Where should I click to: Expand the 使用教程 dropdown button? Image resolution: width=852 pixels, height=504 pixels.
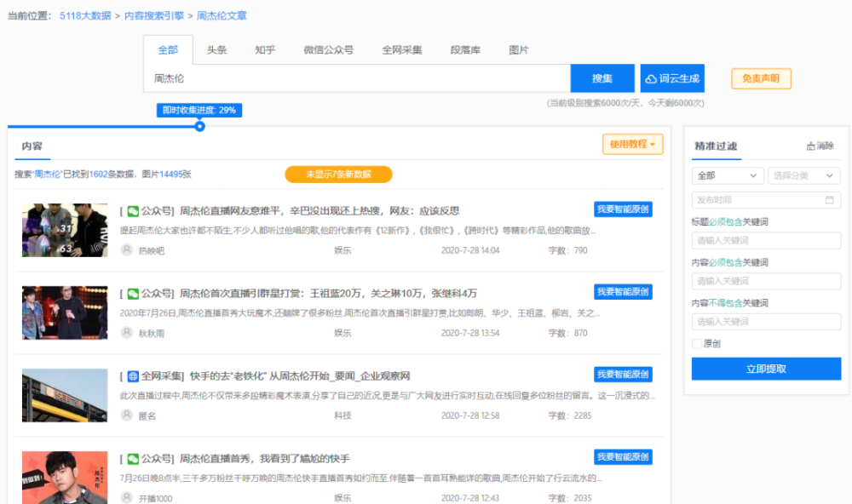point(632,144)
